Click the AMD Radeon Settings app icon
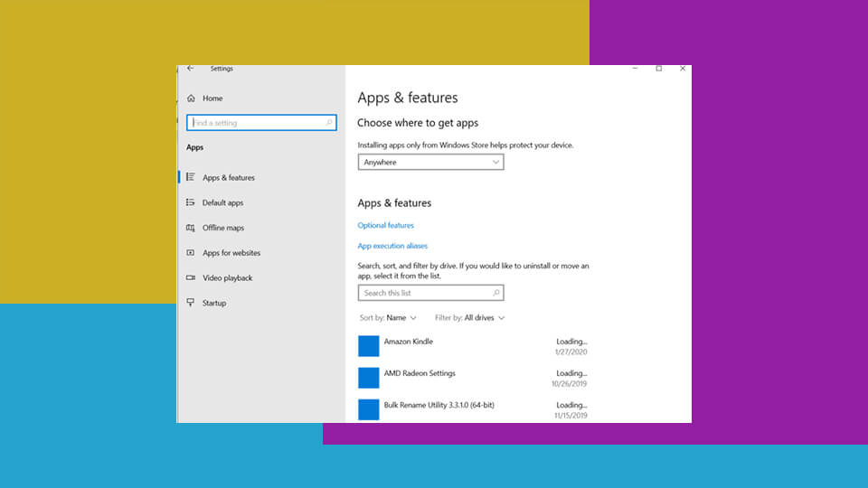Viewport: 868px width, 488px height. click(368, 378)
